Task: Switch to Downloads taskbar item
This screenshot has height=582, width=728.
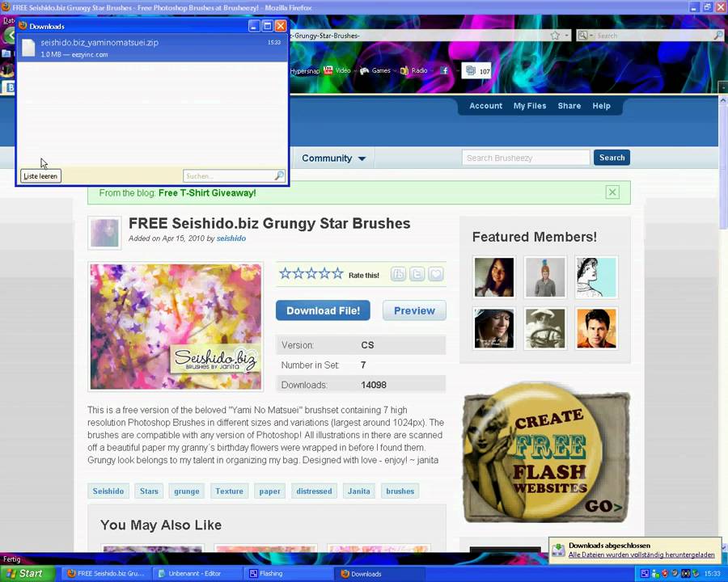Action: click(x=381, y=574)
